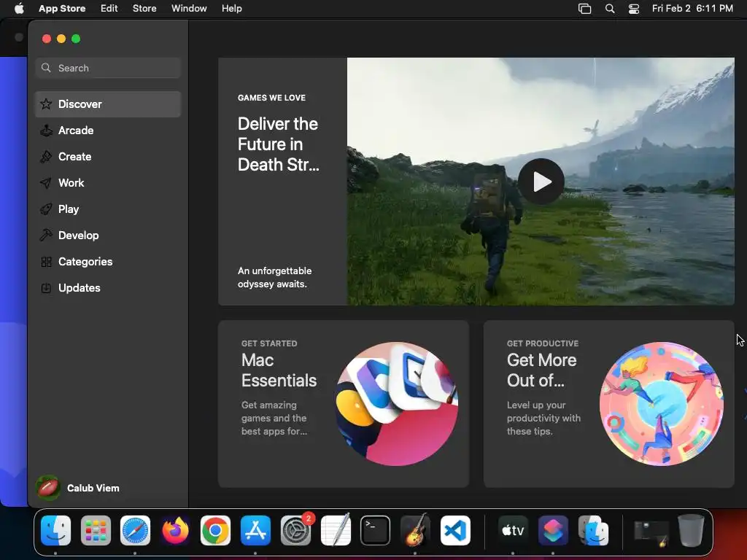The height and width of the screenshot is (560, 747).
Task: Go to the Develop section
Action: coord(108,235)
